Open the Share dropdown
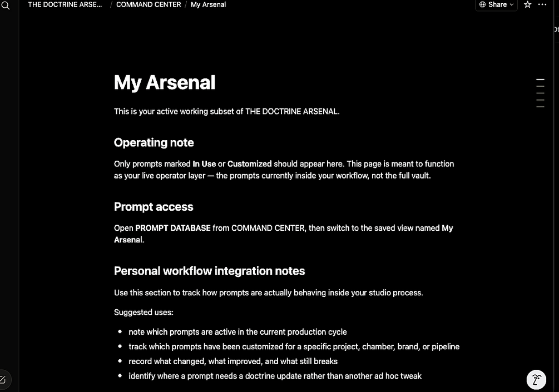559x392 pixels. [496, 4]
